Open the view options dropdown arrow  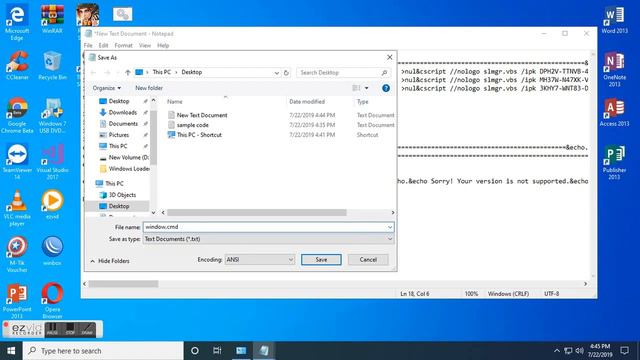[367, 88]
